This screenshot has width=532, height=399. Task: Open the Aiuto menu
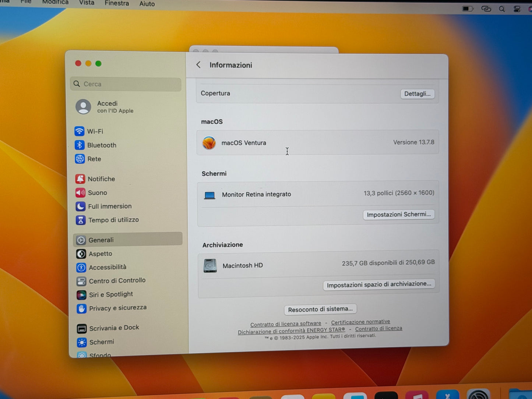(147, 4)
